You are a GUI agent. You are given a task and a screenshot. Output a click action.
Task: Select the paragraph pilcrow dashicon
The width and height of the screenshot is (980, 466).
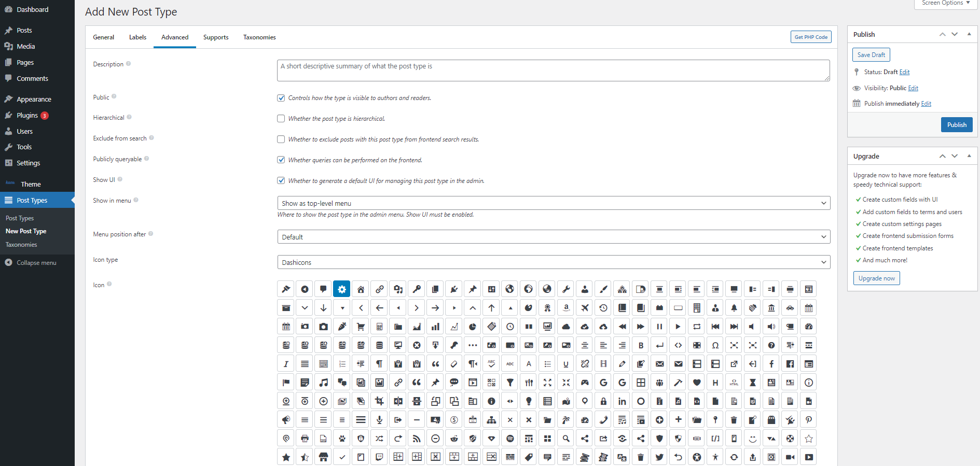(x=379, y=364)
